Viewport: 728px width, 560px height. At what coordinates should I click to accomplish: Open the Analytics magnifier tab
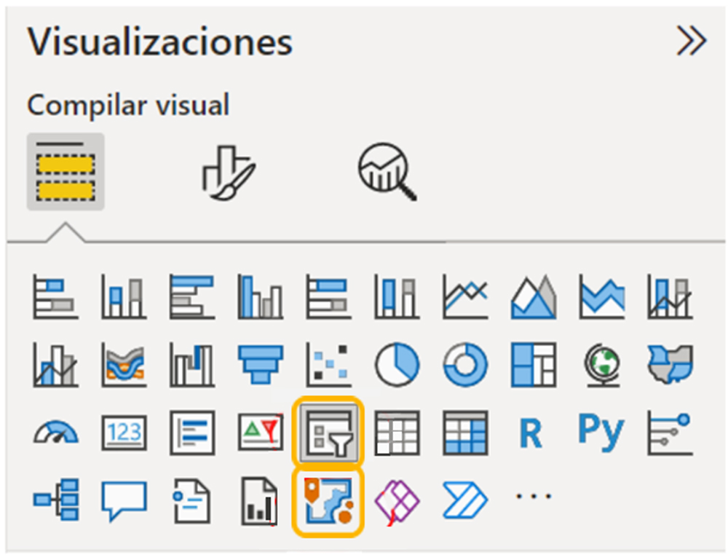pyautogui.click(x=387, y=172)
